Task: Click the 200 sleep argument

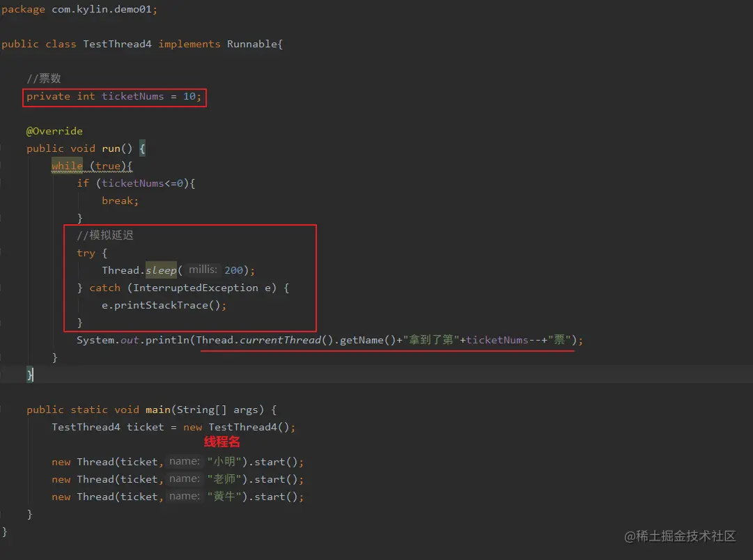Action: click(x=234, y=270)
